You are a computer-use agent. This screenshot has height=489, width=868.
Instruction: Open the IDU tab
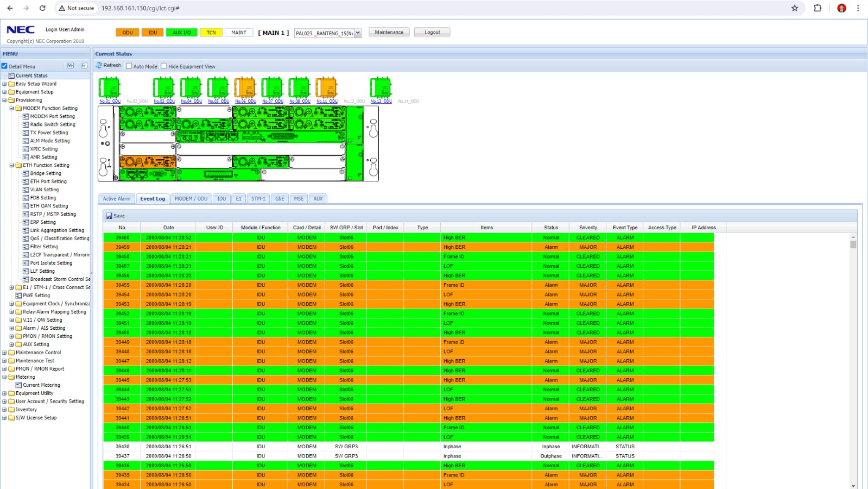[x=221, y=199]
